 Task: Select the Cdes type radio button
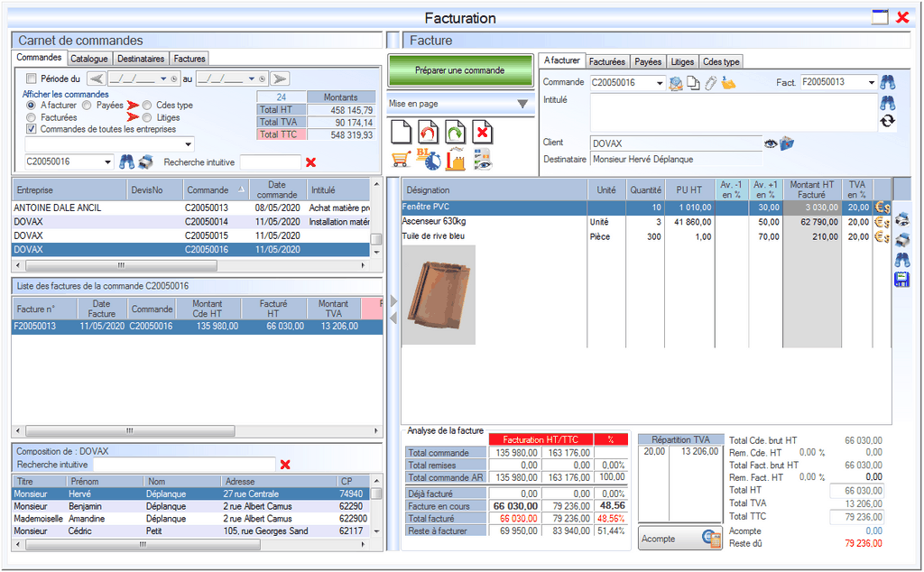pyautogui.click(x=147, y=105)
